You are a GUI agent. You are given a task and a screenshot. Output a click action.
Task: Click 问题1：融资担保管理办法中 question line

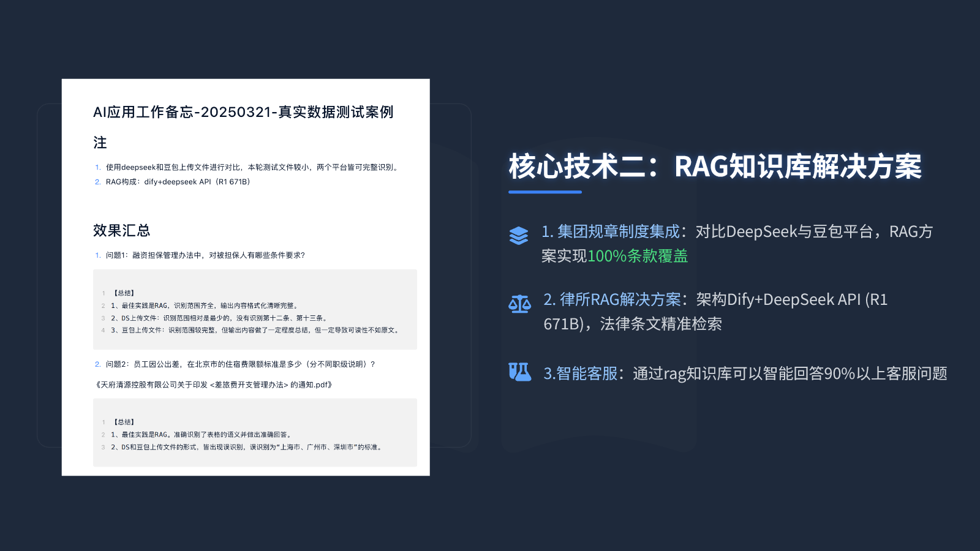tap(205, 255)
